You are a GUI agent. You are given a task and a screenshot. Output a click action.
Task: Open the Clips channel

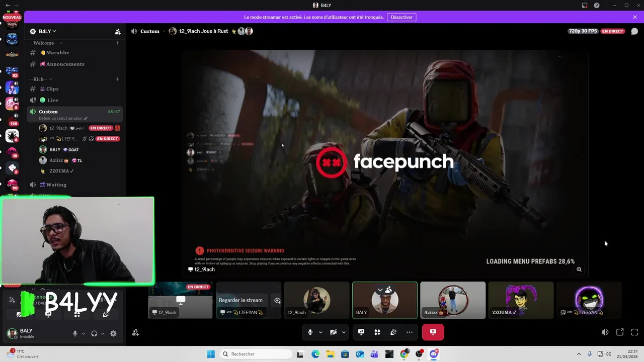coord(75,89)
